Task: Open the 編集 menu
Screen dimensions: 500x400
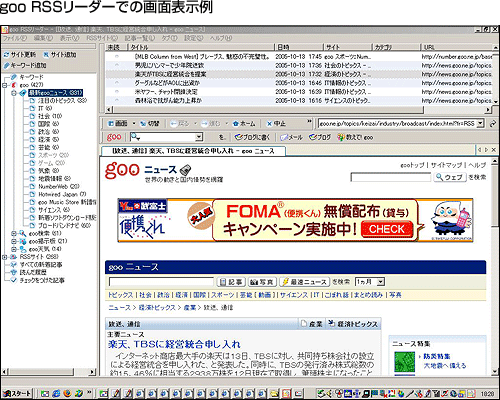Action: click(x=43, y=38)
